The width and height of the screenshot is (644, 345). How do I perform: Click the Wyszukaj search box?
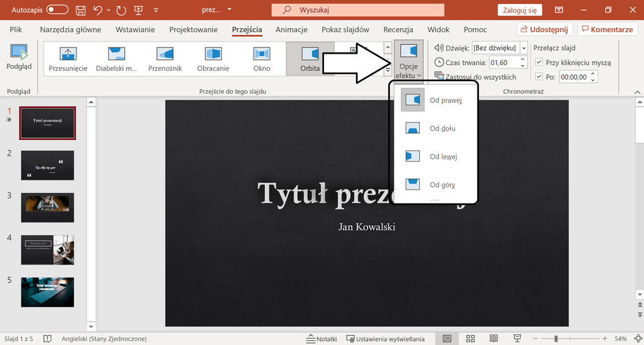pyautogui.click(x=358, y=10)
